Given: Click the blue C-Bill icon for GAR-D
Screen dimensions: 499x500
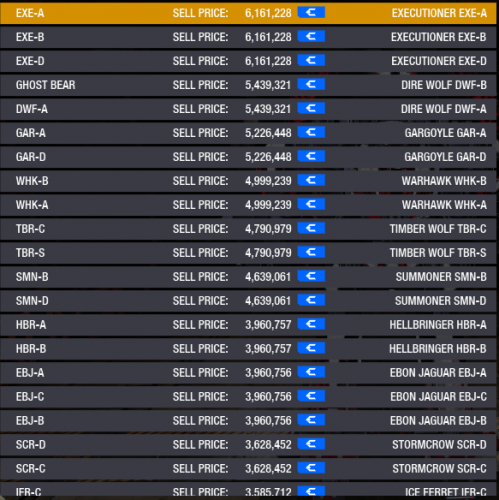Looking at the screenshot, I should tap(311, 156).
